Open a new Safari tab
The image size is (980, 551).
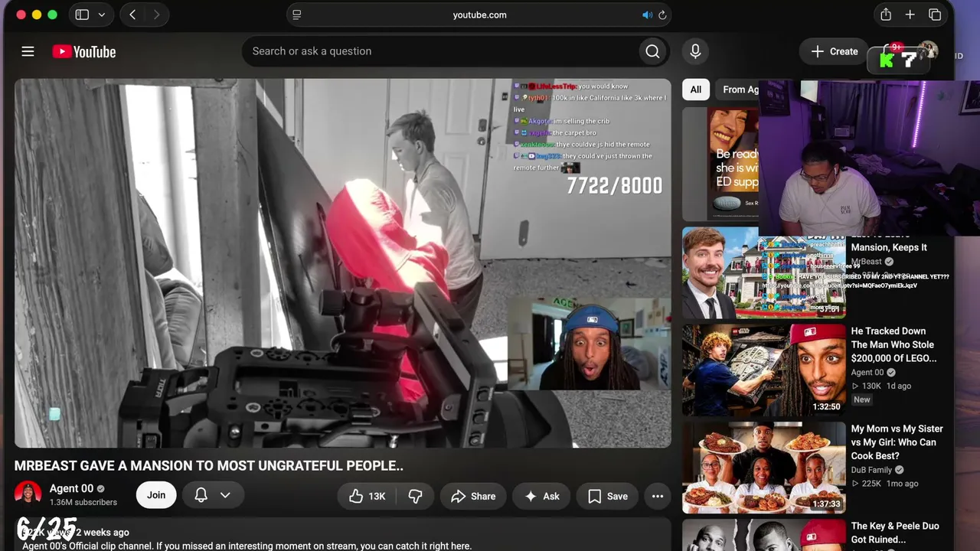(910, 15)
